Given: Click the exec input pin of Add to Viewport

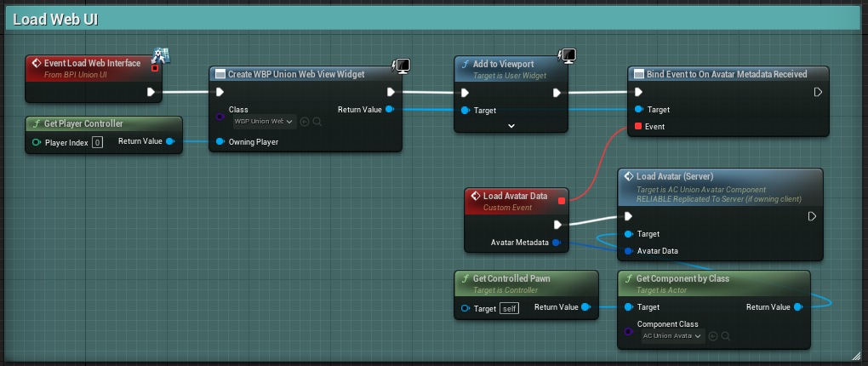Looking at the screenshot, I should coord(465,93).
